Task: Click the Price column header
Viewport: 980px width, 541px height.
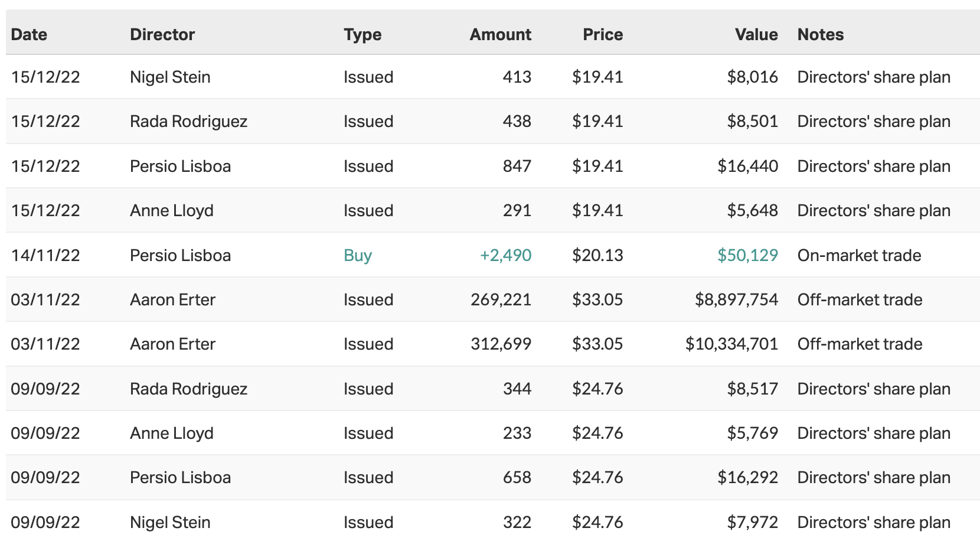Action: coord(602,34)
